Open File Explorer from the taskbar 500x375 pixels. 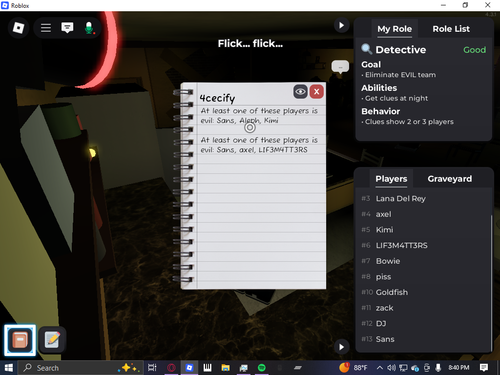[226, 368]
